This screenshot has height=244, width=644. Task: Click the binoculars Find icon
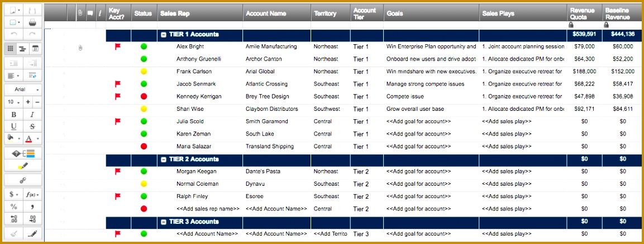[x=32, y=10]
